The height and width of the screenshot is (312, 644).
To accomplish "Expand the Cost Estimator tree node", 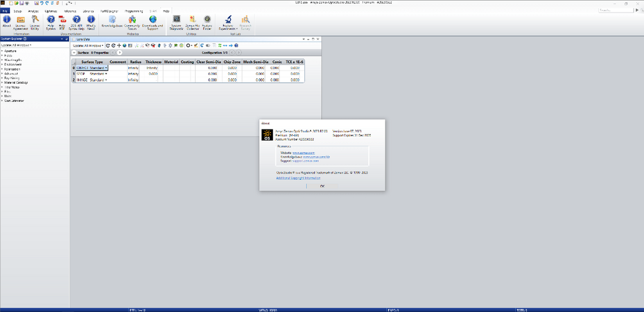I will tap(2, 101).
